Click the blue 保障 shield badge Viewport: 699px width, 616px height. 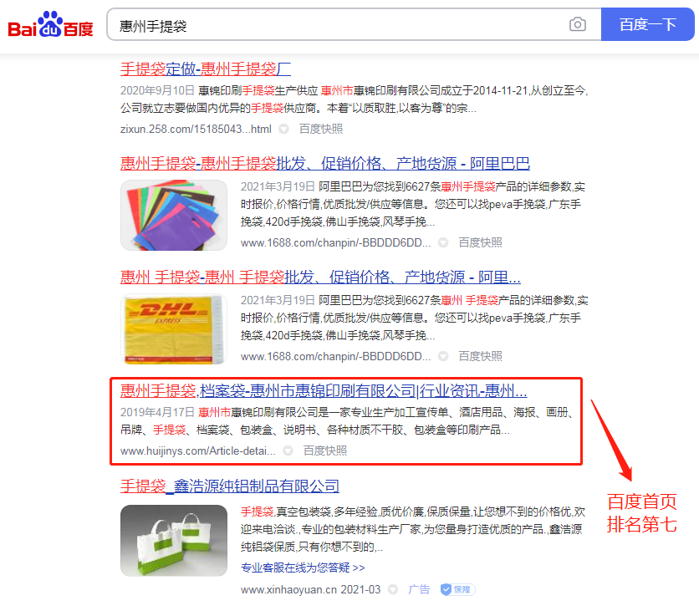pos(457,589)
